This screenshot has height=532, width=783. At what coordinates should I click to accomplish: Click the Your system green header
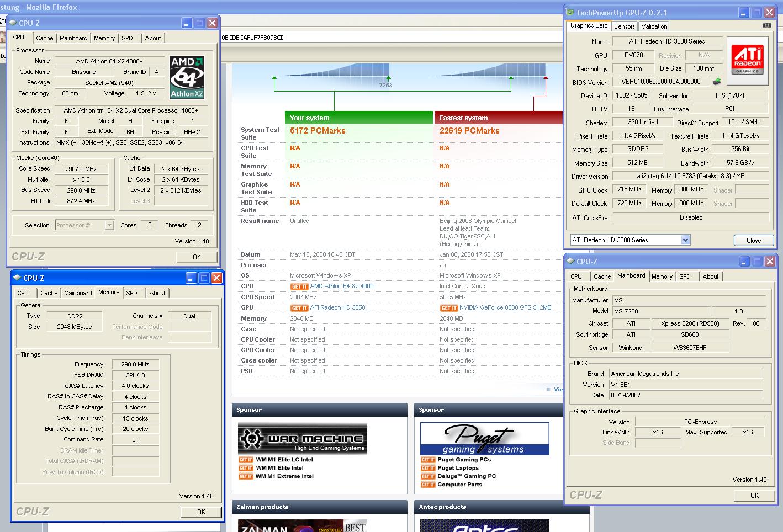coord(359,118)
